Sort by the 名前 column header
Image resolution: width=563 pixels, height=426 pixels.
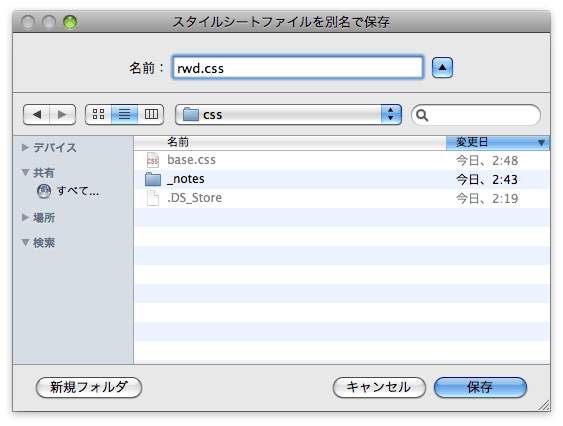tap(290, 143)
